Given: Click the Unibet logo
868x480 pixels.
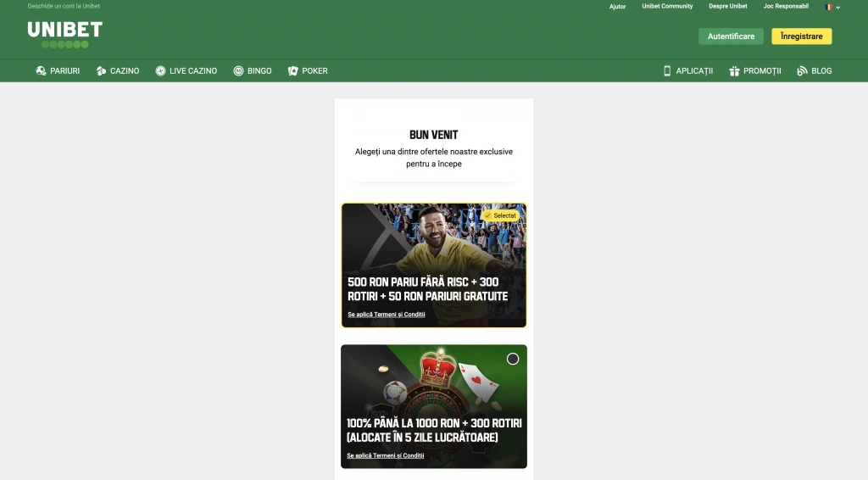Looking at the screenshot, I should click(64, 34).
